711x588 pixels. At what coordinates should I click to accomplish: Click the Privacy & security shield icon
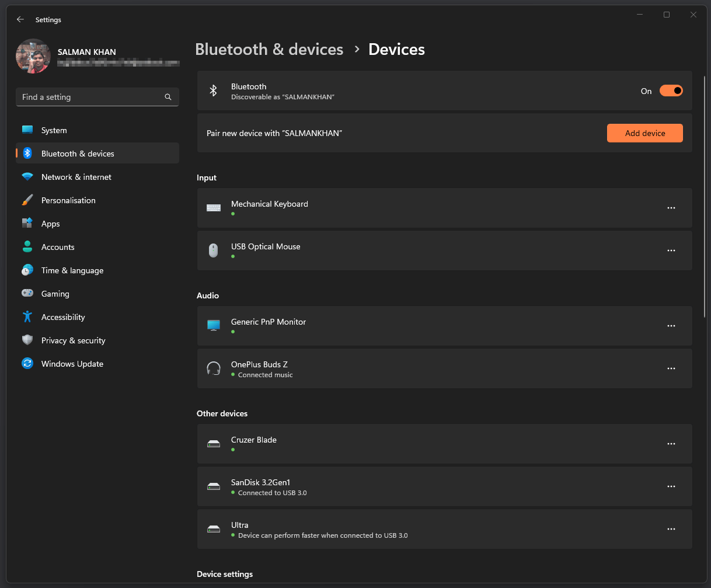27,340
